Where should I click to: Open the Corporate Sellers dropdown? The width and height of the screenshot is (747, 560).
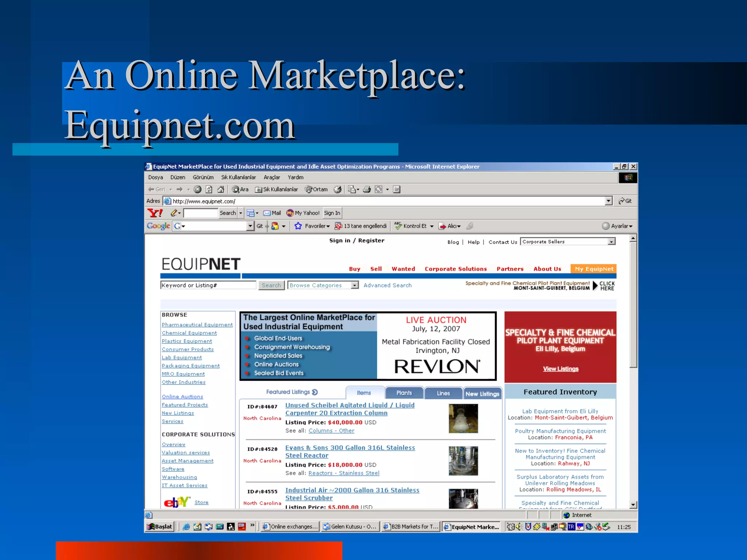pyautogui.click(x=568, y=241)
